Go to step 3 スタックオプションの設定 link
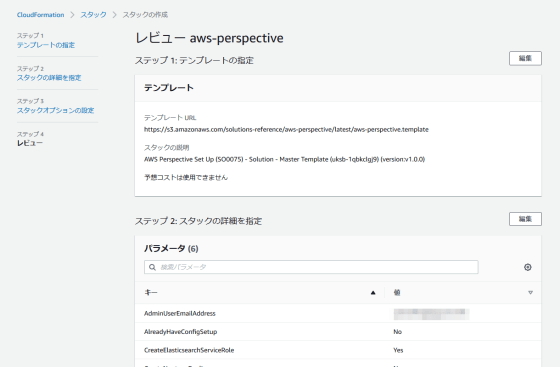Image resolution: width=560 pixels, height=367 pixels. 55,110
